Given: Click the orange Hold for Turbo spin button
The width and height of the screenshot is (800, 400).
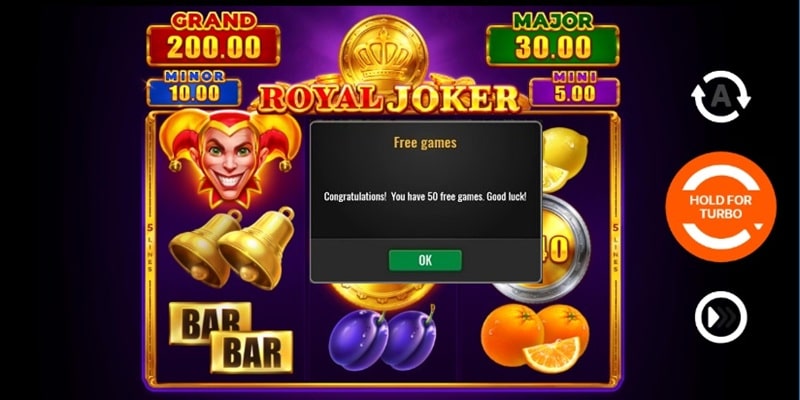Looking at the screenshot, I should coord(720,207).
